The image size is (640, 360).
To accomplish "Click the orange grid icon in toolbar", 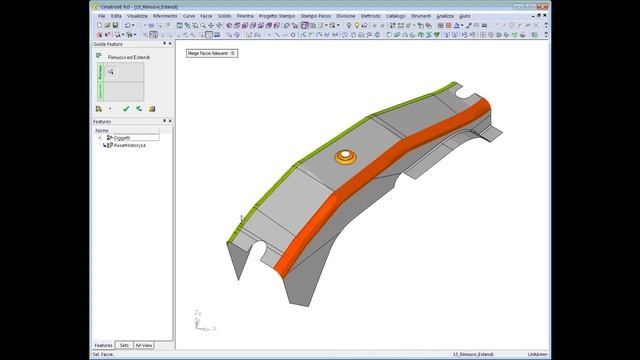I will point(449,25).
